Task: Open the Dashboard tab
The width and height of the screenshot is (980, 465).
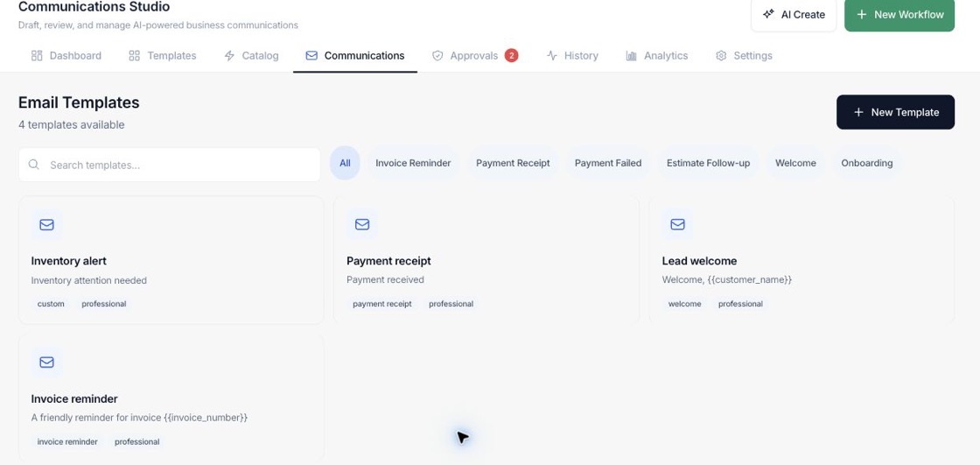Action: click(x=66, y=56)
